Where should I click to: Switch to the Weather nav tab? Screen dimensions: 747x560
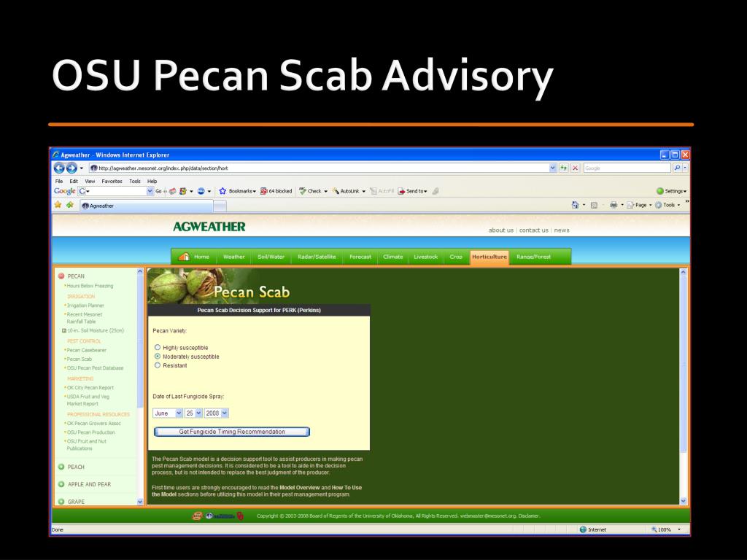(x=234, y=256)
